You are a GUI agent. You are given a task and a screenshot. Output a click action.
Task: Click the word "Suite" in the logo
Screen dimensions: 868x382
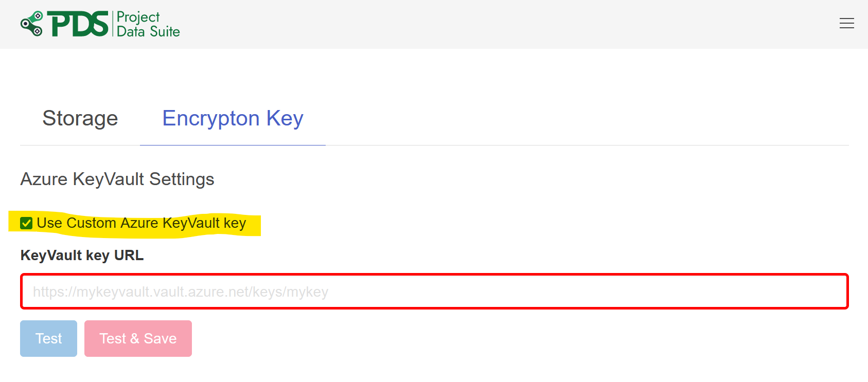[165, 32]
